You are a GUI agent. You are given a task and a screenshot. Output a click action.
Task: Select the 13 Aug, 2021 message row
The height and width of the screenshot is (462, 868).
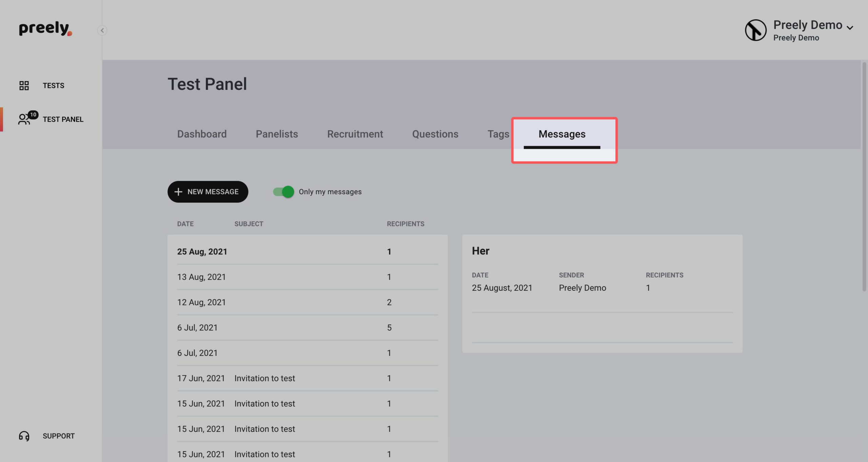tap(308, 277)
